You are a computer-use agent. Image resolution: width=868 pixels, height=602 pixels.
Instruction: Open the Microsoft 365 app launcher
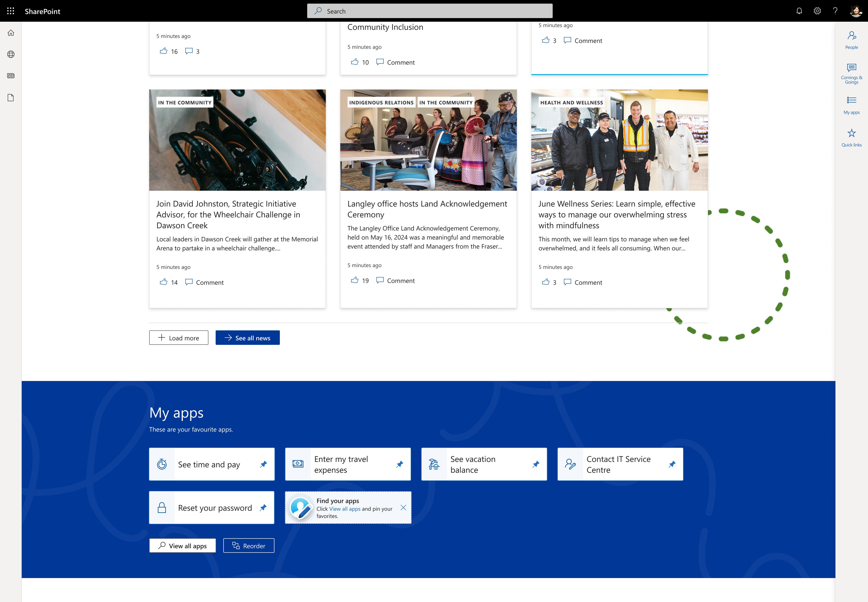click(10, 11)
